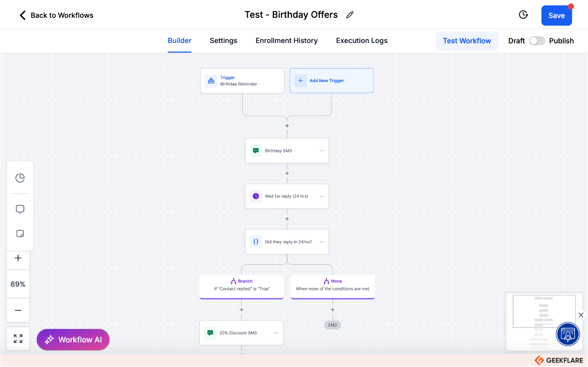Zoom in the canvas
Image resolution: width=588 pixels, height=367 pixels.
pos(18,258)
